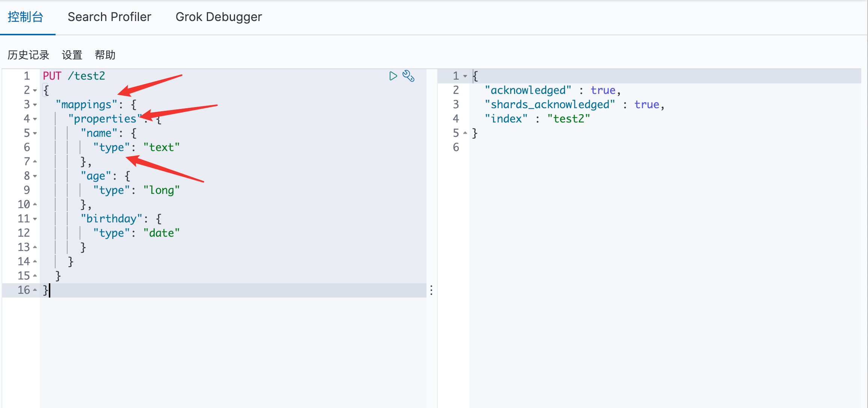Collapse the mappings block at line 3
The height and width of the screenshot is (408, 868).
click(x=35, y=105)
